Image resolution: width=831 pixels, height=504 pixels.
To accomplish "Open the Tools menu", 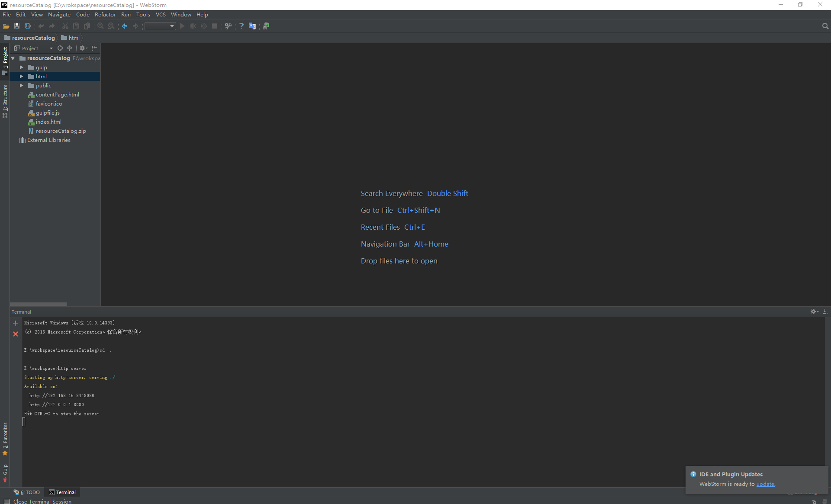I will (143, 14).
